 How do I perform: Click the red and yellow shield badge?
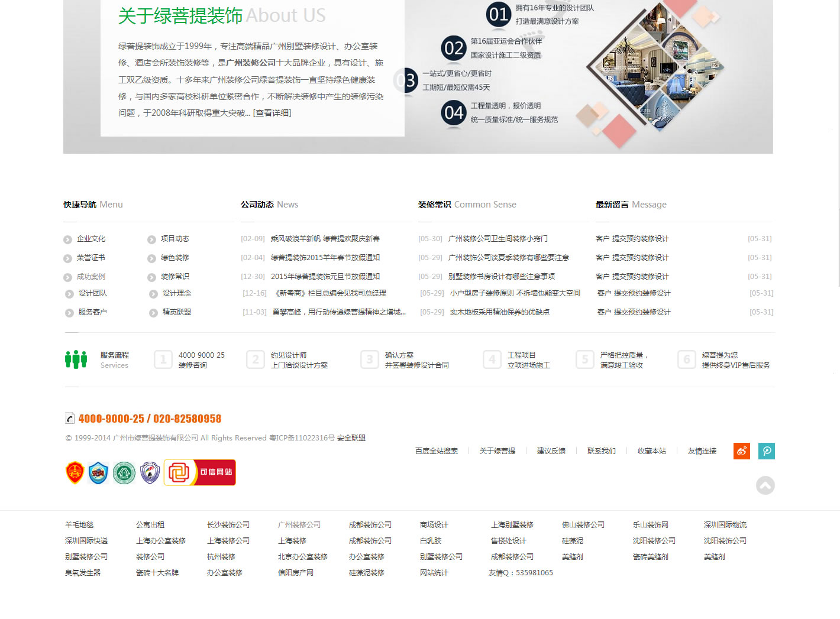(x=75, y=473)
